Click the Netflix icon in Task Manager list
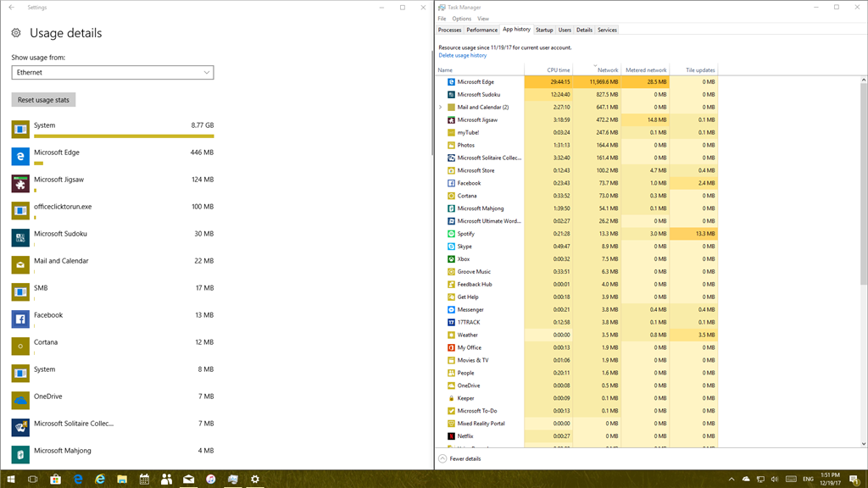 pyautogui.click(x=451, y=436)
